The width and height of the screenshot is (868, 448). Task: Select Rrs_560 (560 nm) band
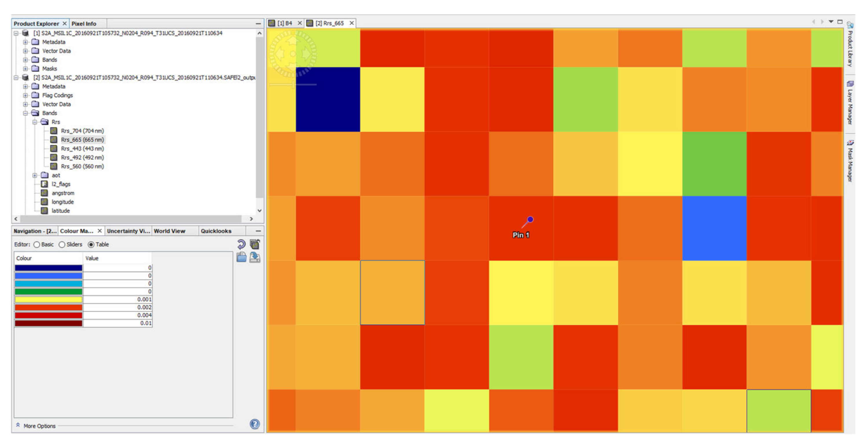click(82, 166)
